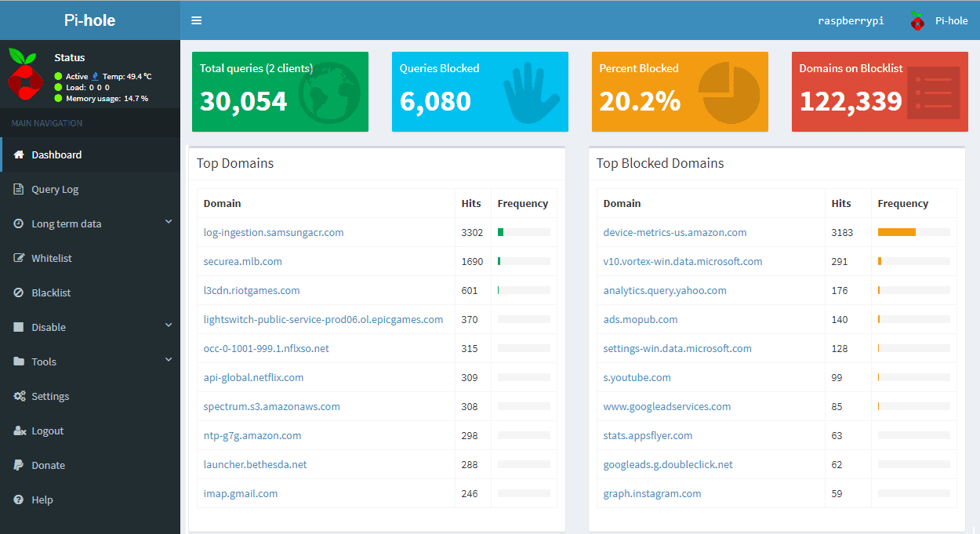Click the Pi-hole title in header

(89, 20)
